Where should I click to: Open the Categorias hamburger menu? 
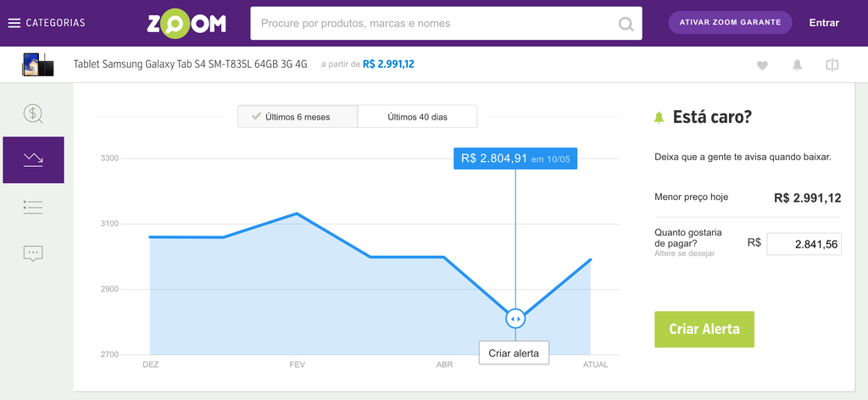point(47,23)
